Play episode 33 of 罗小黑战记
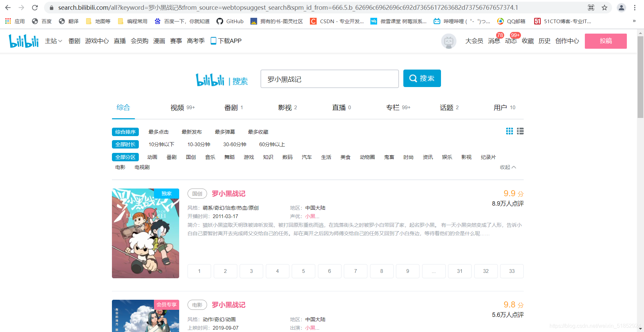The width and height of the screenshot is (644, 332). coord(512,271)
